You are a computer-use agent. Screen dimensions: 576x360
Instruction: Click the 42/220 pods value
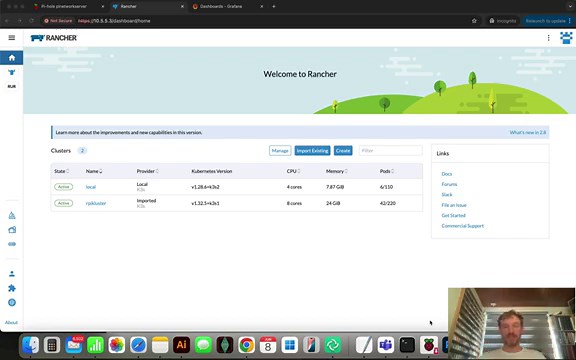pos(388,203)
